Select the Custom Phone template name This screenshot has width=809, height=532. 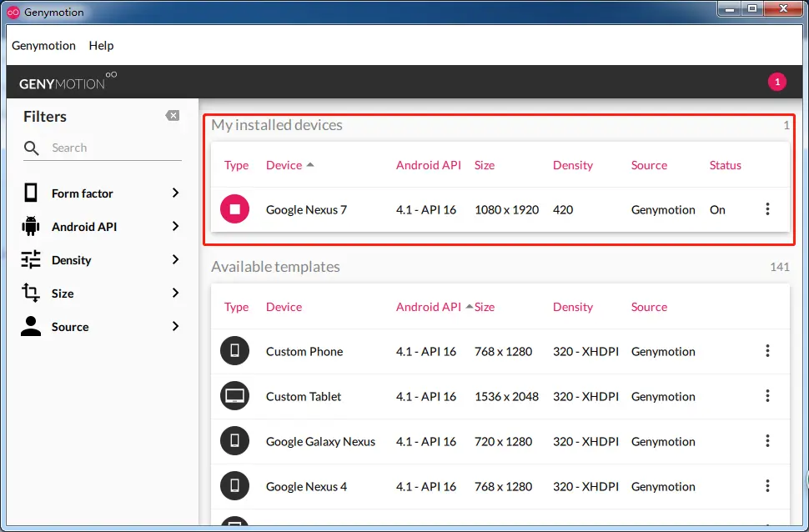tap(304, 351)
